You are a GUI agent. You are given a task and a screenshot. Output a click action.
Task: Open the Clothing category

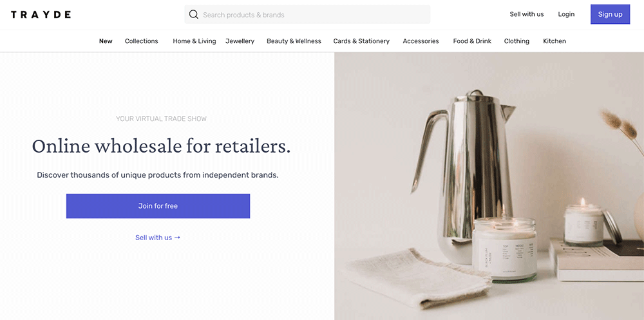(516, 41)
